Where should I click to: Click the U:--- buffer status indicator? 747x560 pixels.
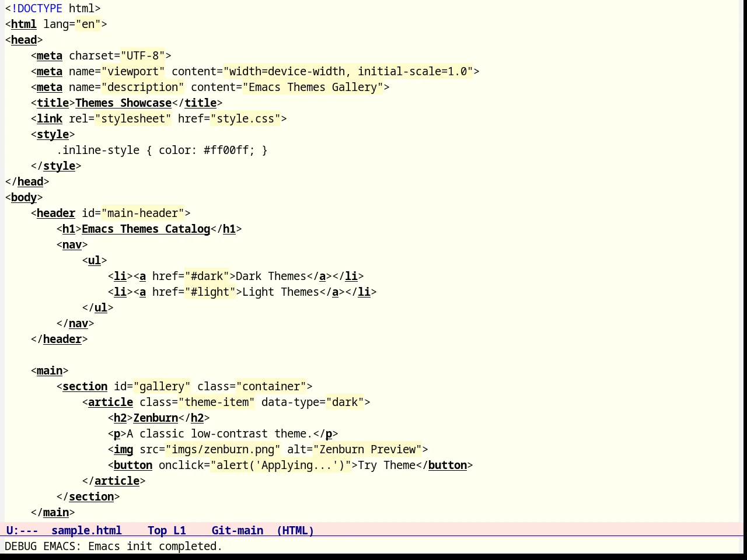click(22, 530)
